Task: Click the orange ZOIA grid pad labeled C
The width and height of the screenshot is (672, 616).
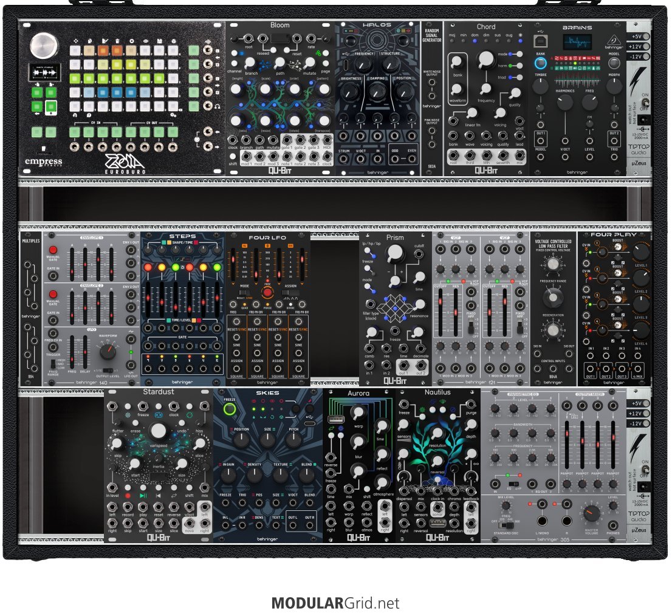Action: tap(103, 51)
